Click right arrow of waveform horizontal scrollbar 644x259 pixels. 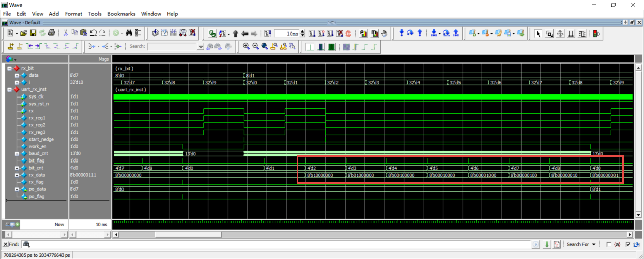[630, 234]
